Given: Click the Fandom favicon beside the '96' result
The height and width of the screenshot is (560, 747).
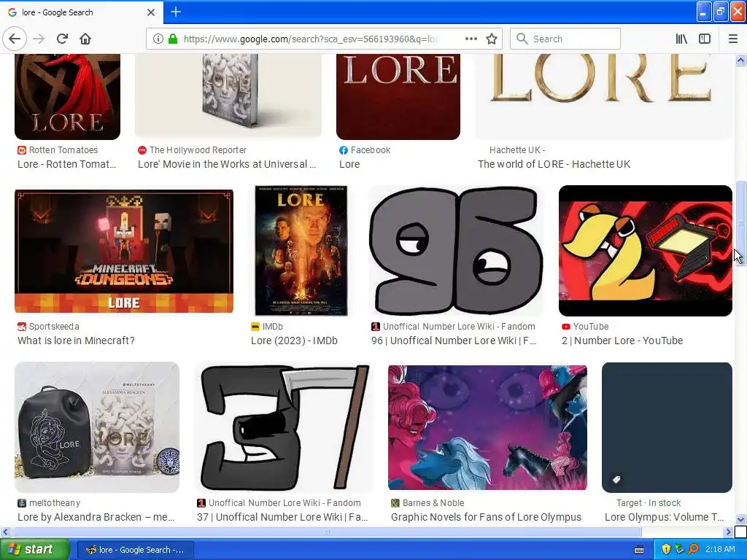Looking at the screenshot, I should tap(376, 327).
